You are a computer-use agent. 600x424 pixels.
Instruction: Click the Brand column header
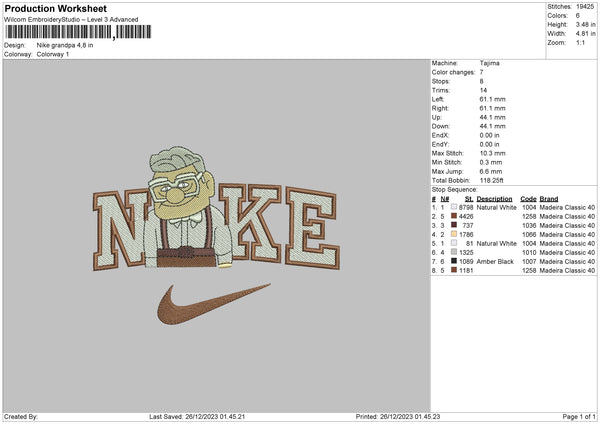(549, 199)
